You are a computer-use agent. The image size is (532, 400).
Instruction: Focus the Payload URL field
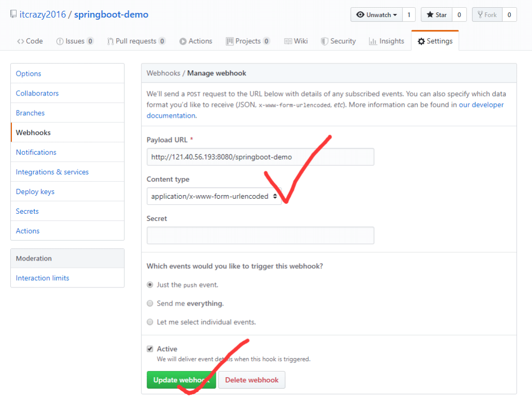tap(260, 157)
